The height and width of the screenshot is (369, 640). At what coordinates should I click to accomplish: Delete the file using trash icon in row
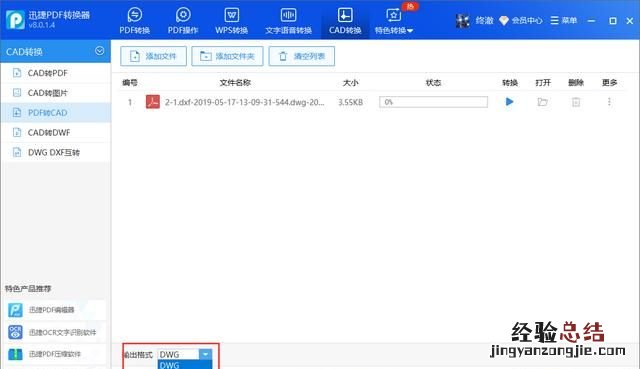click(576, 102)
